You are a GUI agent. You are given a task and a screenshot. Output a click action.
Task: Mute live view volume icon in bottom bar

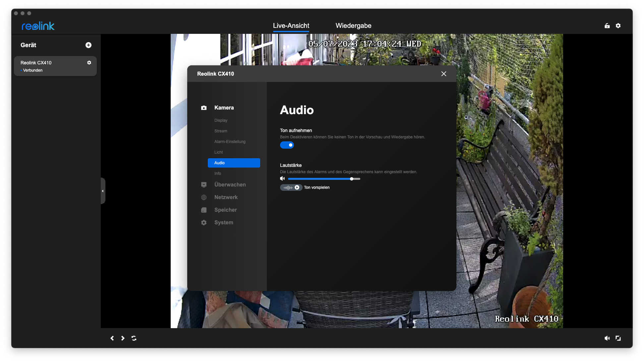click(607, 338)
